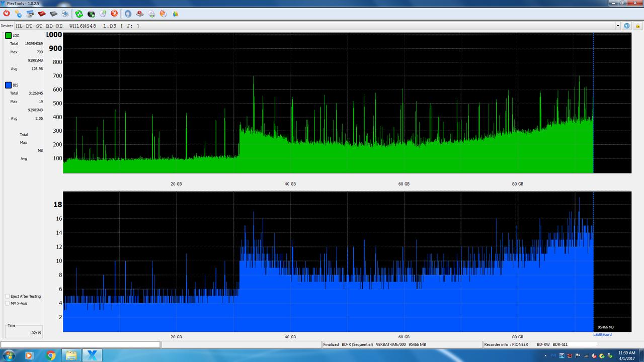Click the icon at far right of device bar
The image size is (644, 362).
637,26
